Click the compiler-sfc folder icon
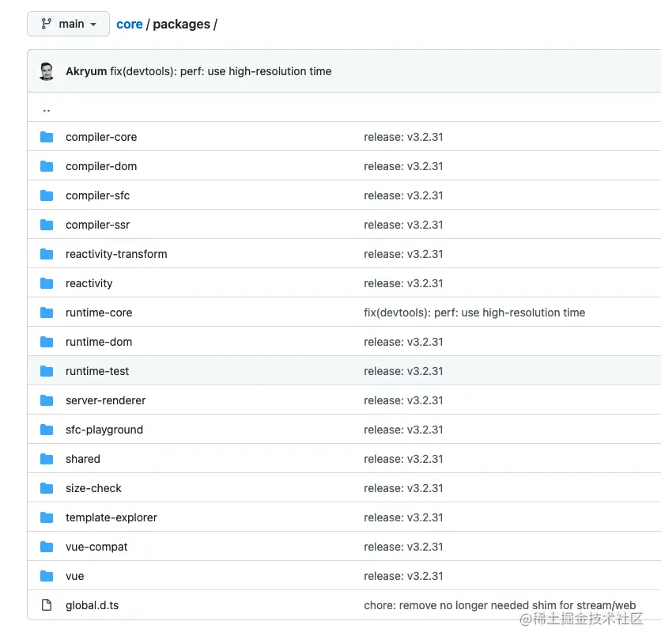This screenshot has height=644, width=661. click(47, 195)
